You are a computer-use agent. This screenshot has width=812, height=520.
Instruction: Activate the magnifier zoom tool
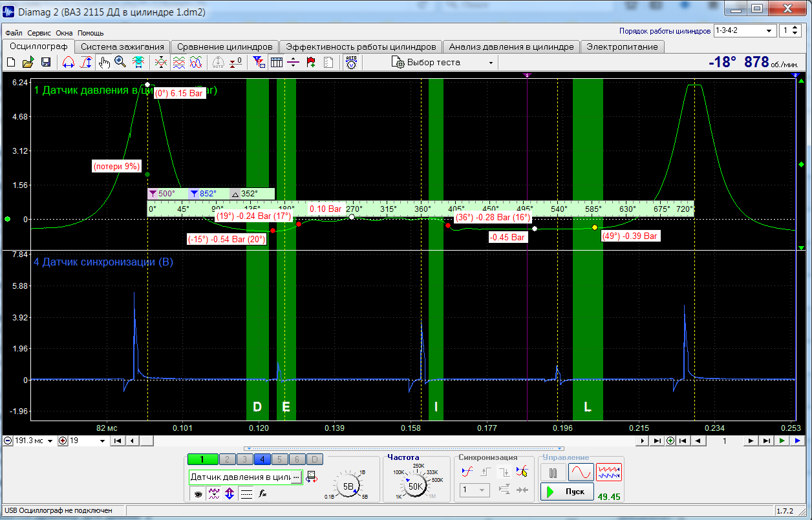click(120, 62)
